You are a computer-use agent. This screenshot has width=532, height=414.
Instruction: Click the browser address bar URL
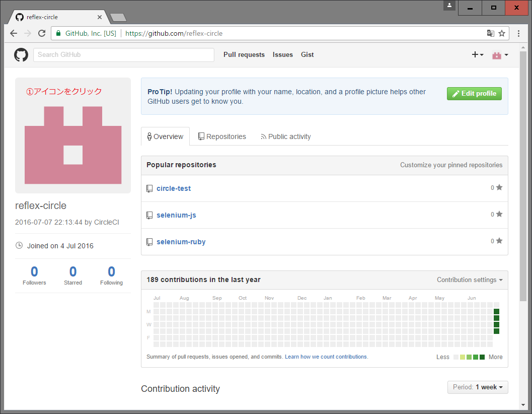[x=174, y=33]
